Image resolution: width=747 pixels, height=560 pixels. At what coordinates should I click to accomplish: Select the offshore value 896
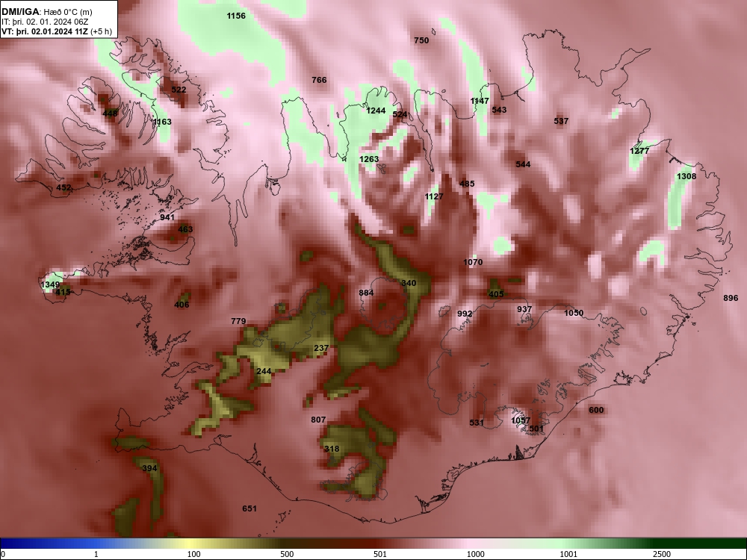[731, 298]
